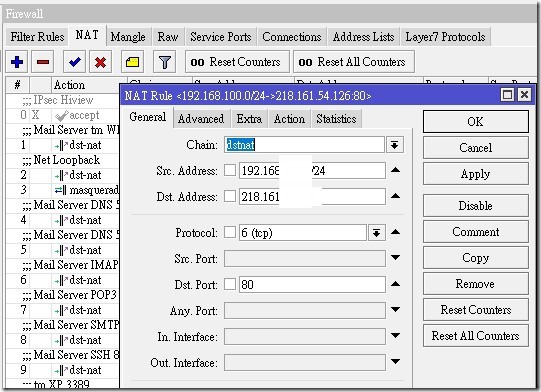Open comment with yellow note icon
Image resolution: width=541 pixels, height=392 pixels.
tap(132, 62)
